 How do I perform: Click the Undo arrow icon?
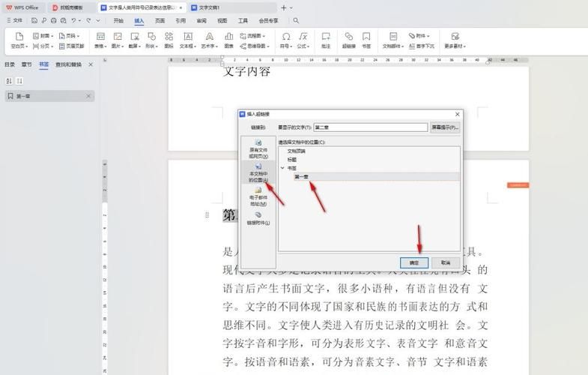pyautogui.click(x=74, y=21)
